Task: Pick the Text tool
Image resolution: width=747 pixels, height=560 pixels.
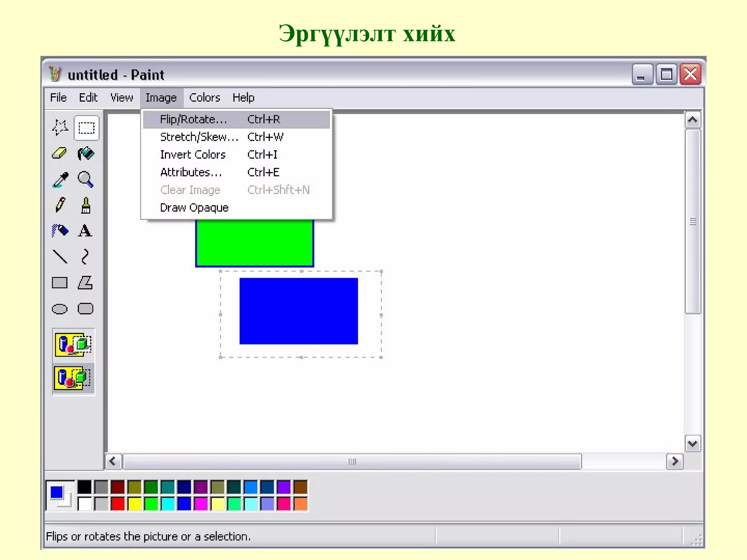Action: 86,231
